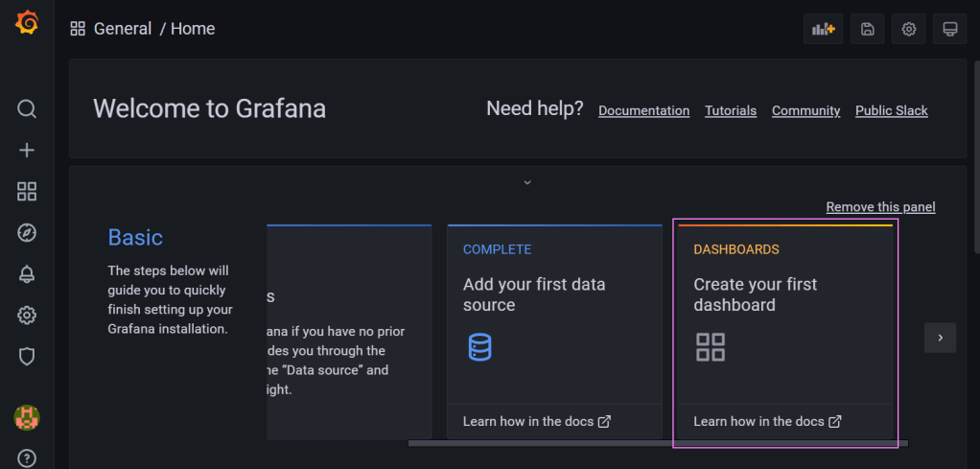Click the Grafana logo in the sidebar

(27, 22)
